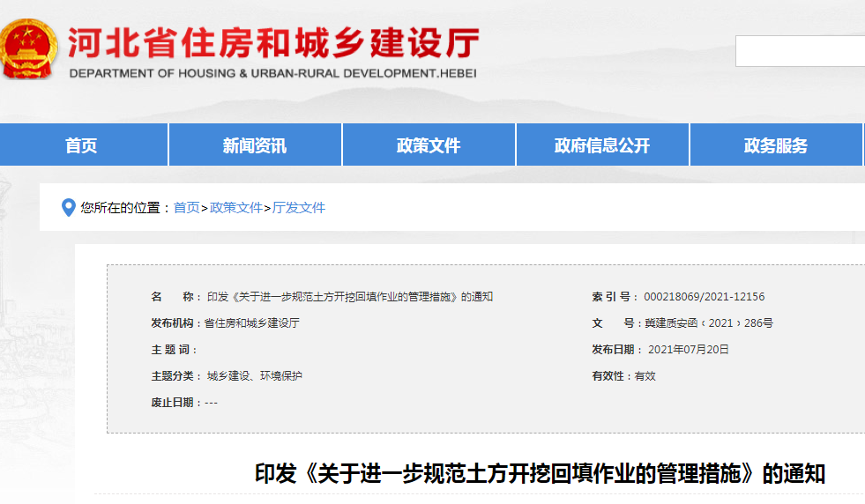
Task: Click the main article headline 印发《关于进一步规范…》
Action: coord(540,474)
